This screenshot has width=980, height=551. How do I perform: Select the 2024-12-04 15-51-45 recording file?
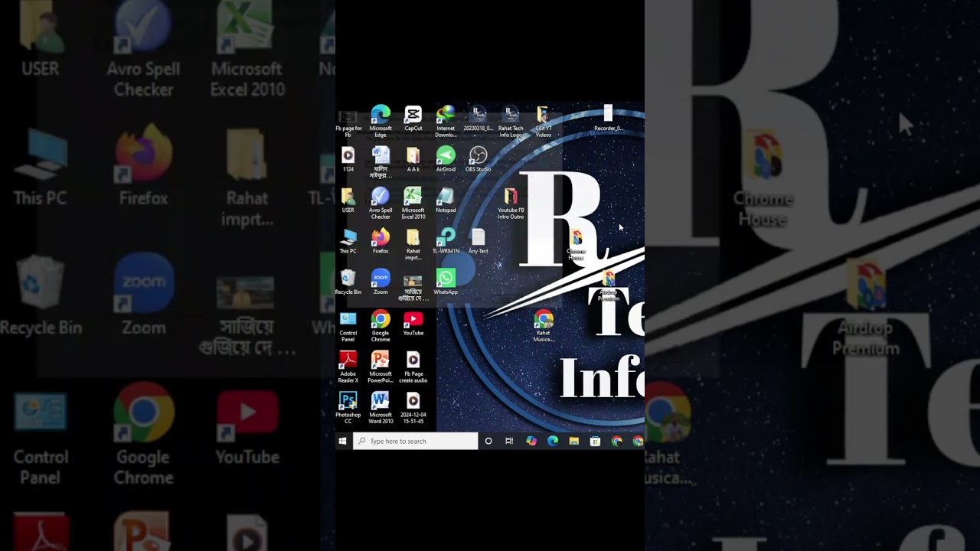(x=413, y=408)
